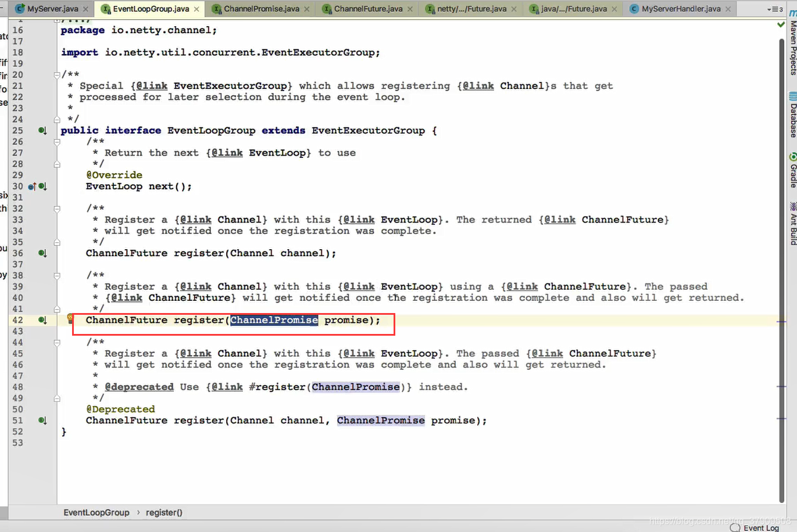The image size is (797, 532).
Task: Click EventExecutorGroup link in line 21 Javadoc
Action: pyautogui.click(x=230, y=86)
